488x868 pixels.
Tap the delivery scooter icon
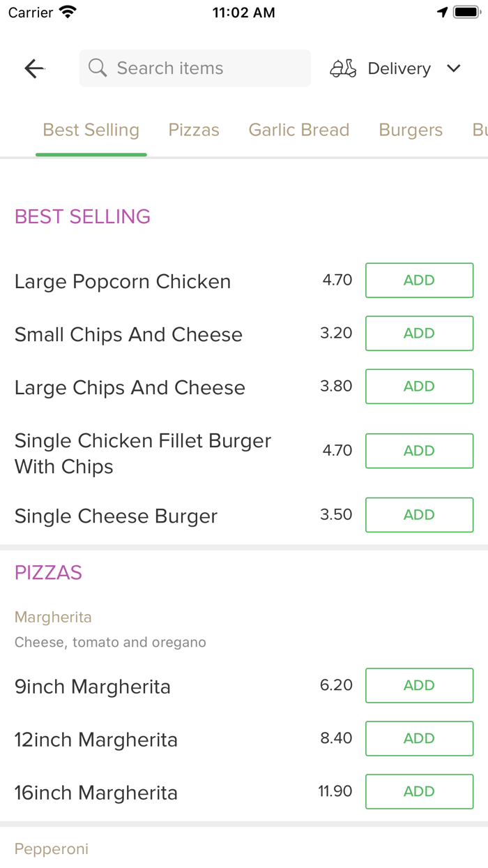[343, 68]
